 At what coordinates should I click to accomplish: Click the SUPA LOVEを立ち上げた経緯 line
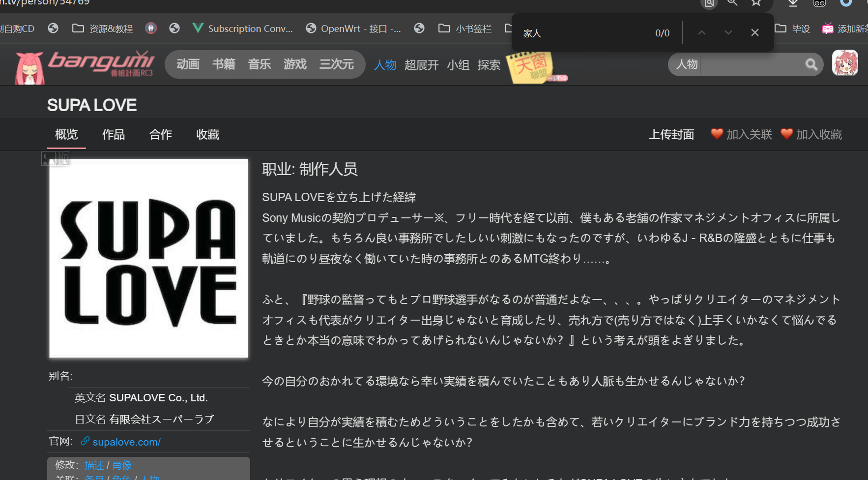[339, 197]
